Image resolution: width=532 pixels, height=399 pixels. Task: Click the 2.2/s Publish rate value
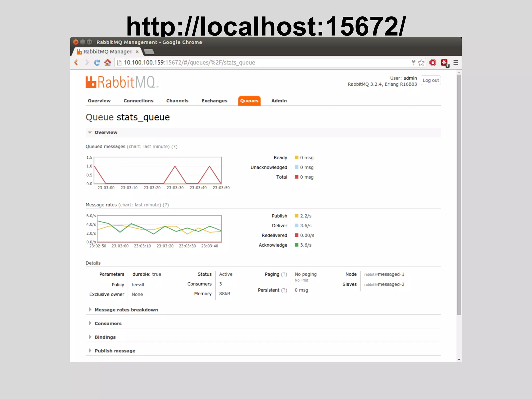[x=306, y=216]
